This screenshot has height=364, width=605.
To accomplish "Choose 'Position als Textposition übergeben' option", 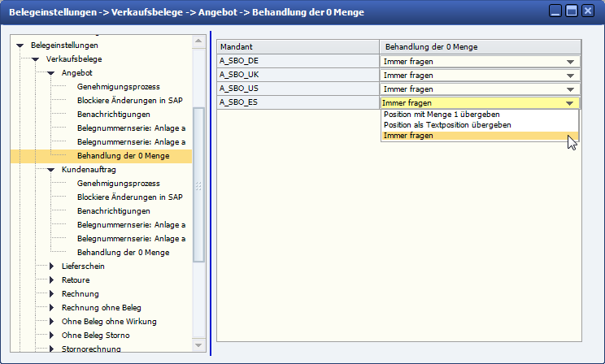I will click(447, 125).
